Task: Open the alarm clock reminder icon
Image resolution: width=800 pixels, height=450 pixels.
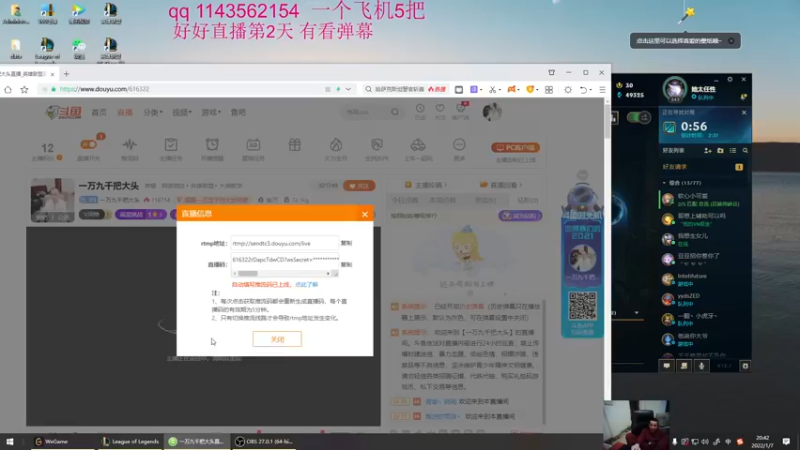Action: (212, 144)
